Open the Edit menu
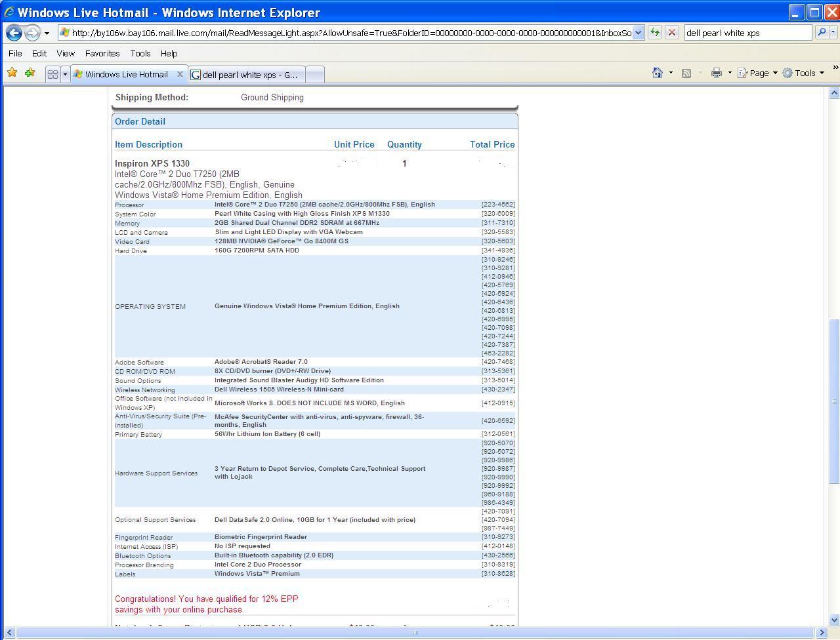The height and width of the screenshot is (640, 840). tap(39, 53)
